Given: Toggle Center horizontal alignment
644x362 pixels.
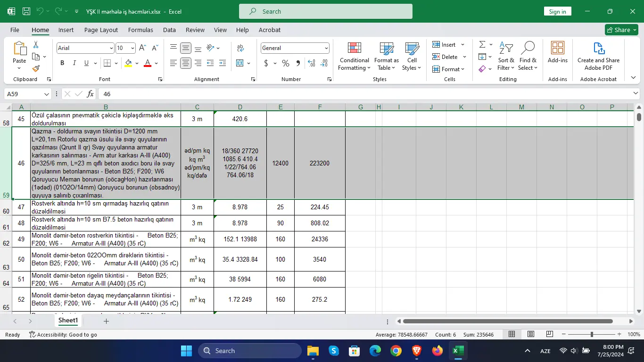Looking at the screenshot, I should (186, 63).
